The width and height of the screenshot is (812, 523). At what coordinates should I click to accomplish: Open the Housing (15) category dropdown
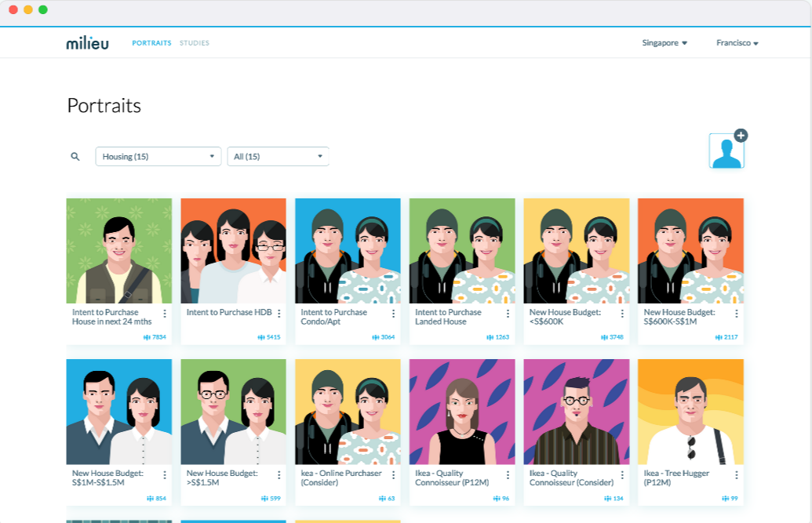tap(158, 156)
